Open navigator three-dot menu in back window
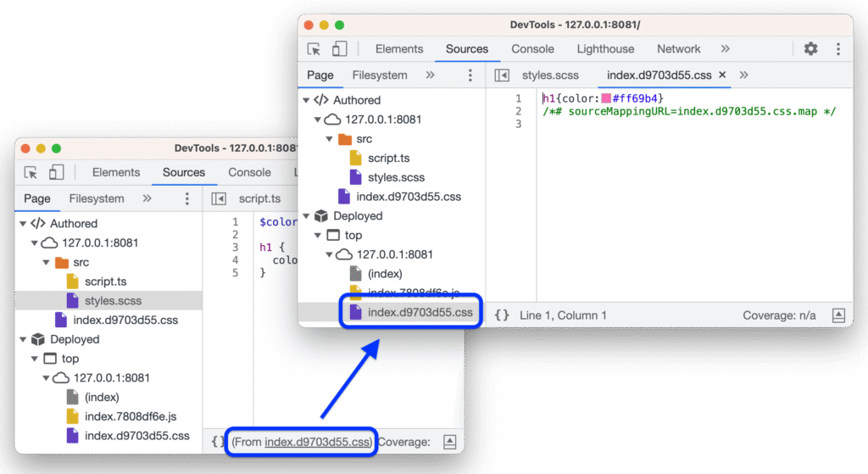Viewport: 868px width, 474px height. [x=187, y=198]
